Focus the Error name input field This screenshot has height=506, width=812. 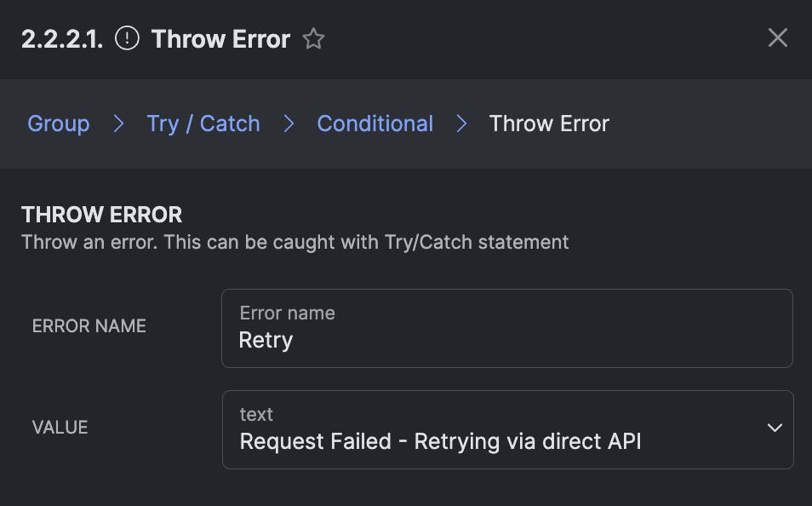(x=506, y=340)
